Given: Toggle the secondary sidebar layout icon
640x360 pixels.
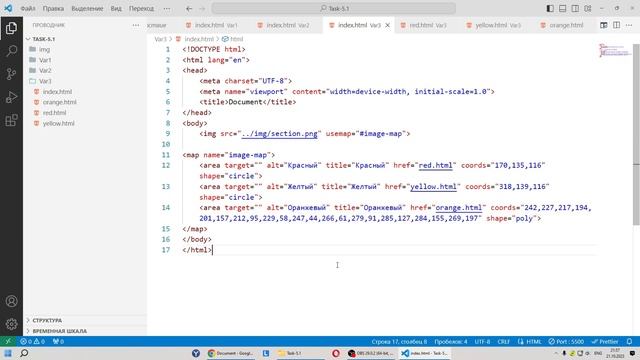Looking at the screenshot, I should pyautogui.click(x=575, y=9).
